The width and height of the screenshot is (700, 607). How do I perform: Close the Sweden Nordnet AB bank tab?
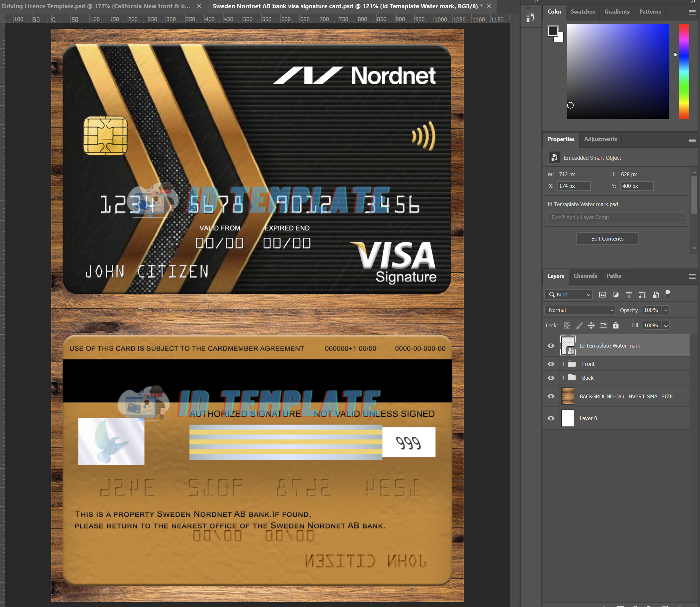point(489,6)
